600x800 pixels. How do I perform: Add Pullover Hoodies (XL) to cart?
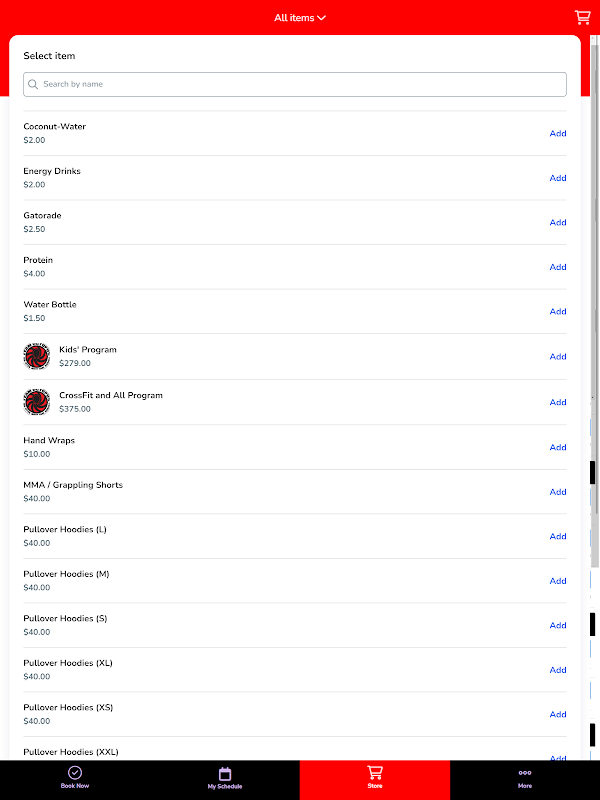click(558, 670)
